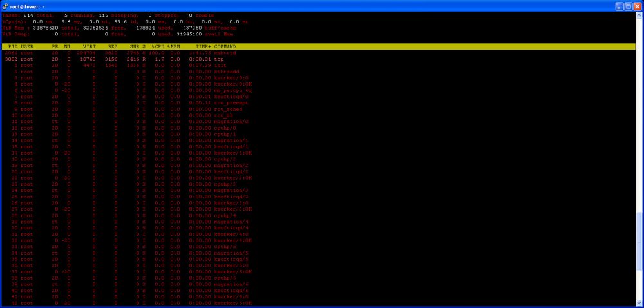This screenshot has height=308, width=644.
Task: Click the kworker/2:0H command name
Action: pyautogui.click(x=233, y=178)
